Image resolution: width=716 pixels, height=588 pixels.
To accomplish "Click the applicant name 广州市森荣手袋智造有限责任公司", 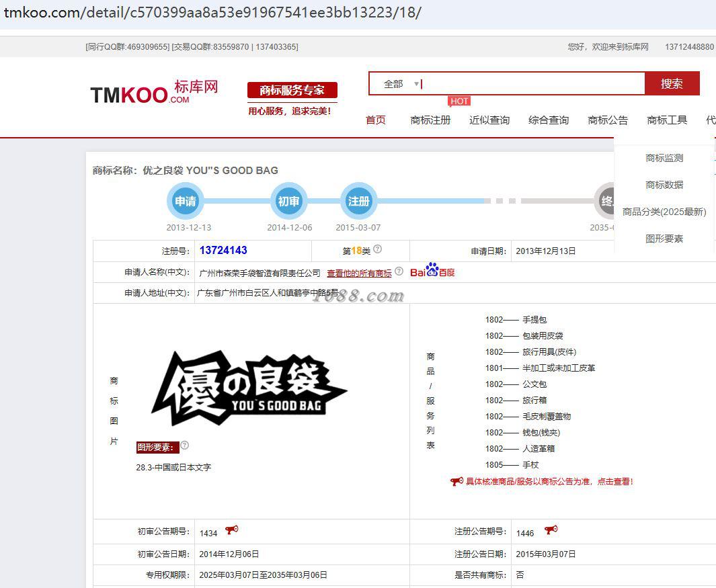I will point(260,273).
